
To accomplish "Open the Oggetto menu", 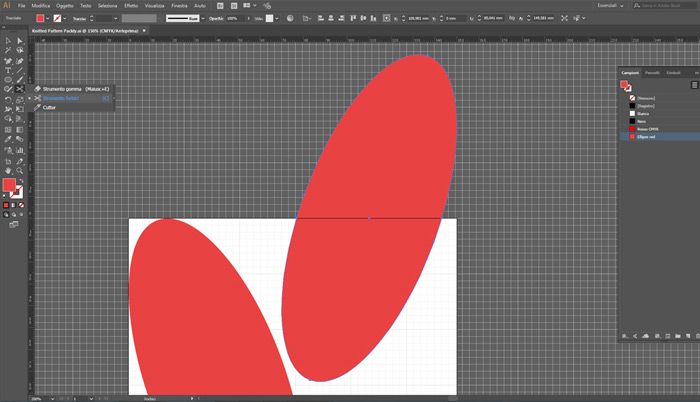I will (x=64, y=6).
